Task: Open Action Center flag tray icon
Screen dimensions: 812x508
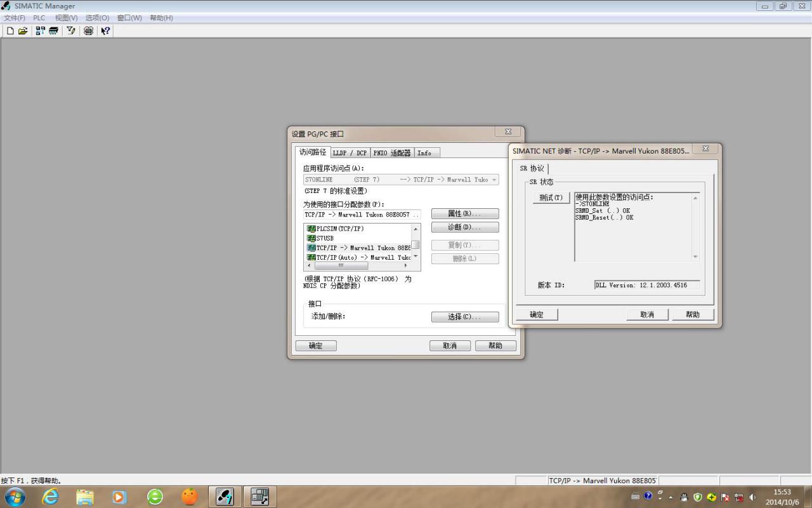Action: pyautogui.click(x=725, y=497)
